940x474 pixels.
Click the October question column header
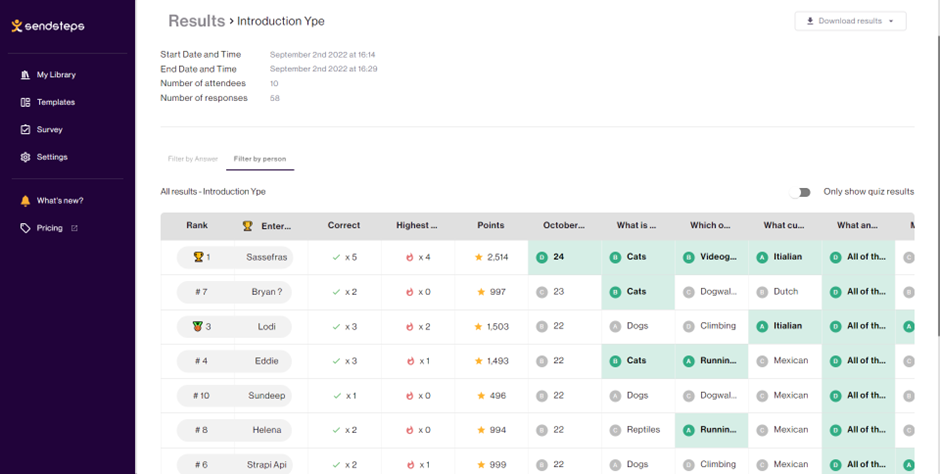coord(564,225)
